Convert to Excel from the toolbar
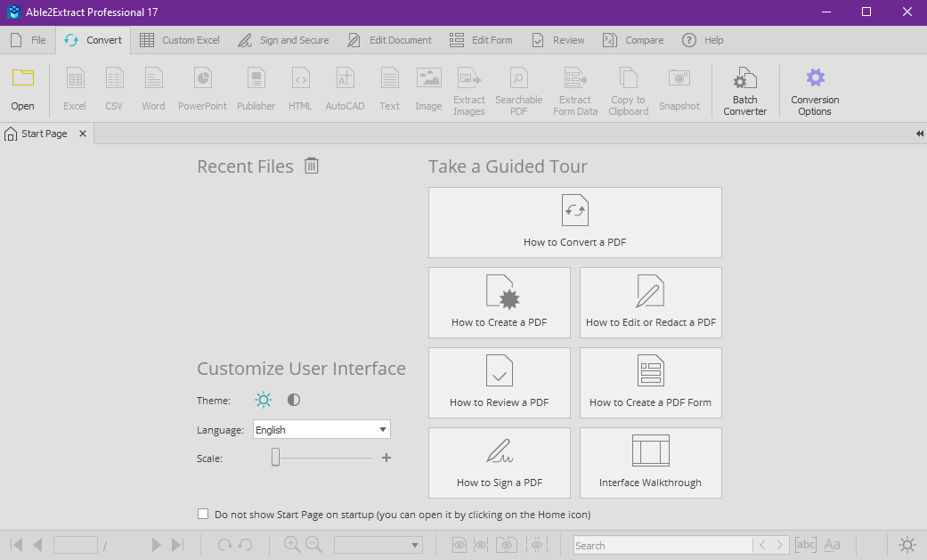Image resolution: width=927 pixels, height=560 pixels. click(x=75, y=89)
